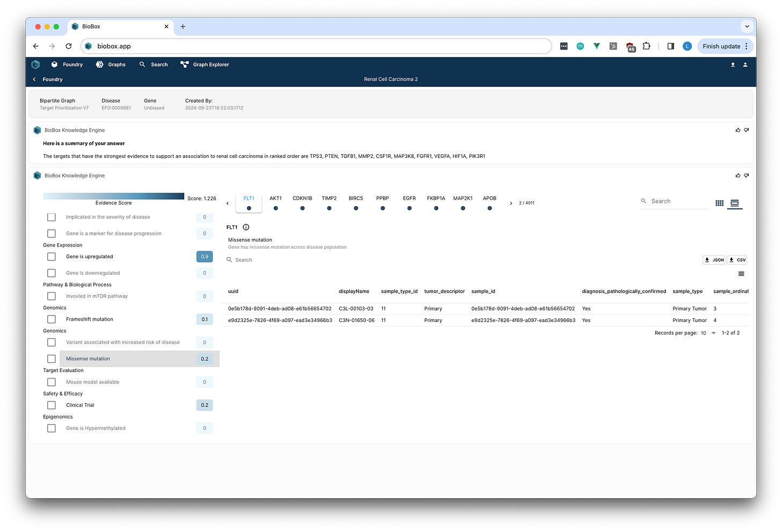
Task: Switch to list view icon
Action: point(735,203)
